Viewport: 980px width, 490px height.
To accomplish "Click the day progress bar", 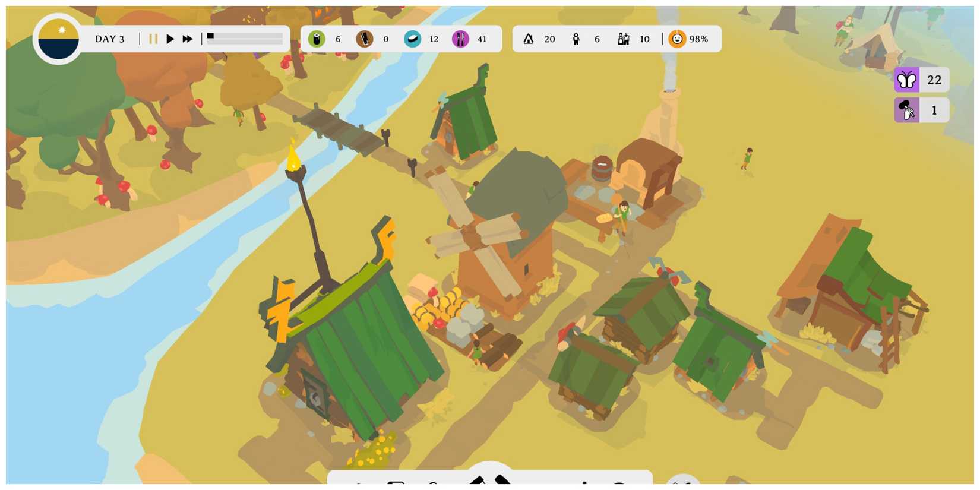I will (245, 39).
